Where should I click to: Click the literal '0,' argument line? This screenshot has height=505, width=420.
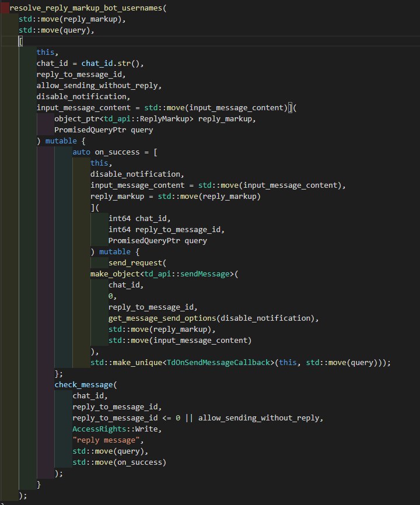pyautogui.click(x=113, y=296)
